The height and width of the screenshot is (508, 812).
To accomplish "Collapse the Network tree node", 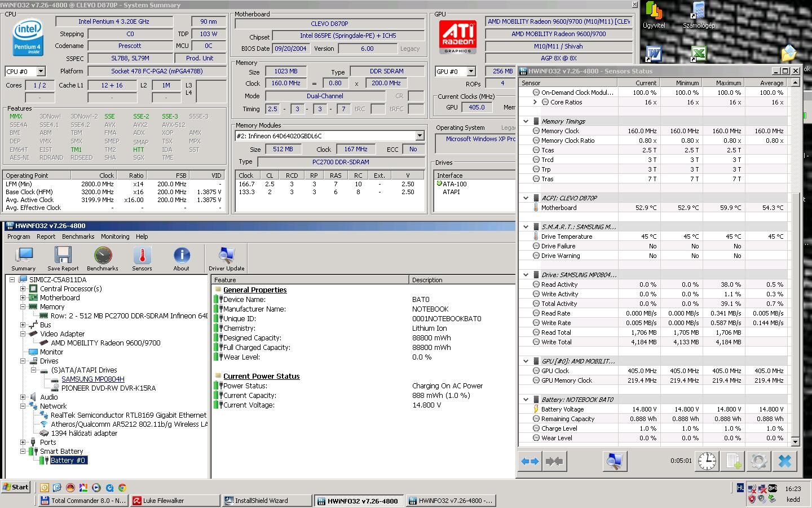I will tap(23, 406).
